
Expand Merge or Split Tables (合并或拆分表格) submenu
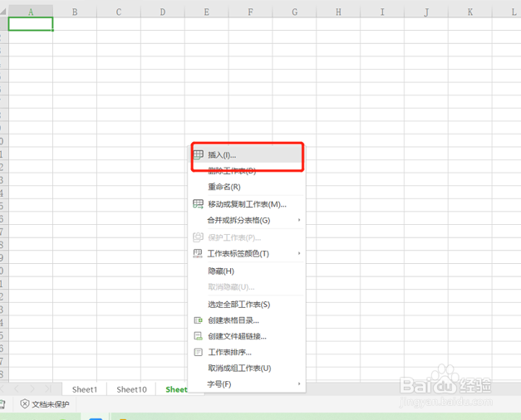(247, 220)
